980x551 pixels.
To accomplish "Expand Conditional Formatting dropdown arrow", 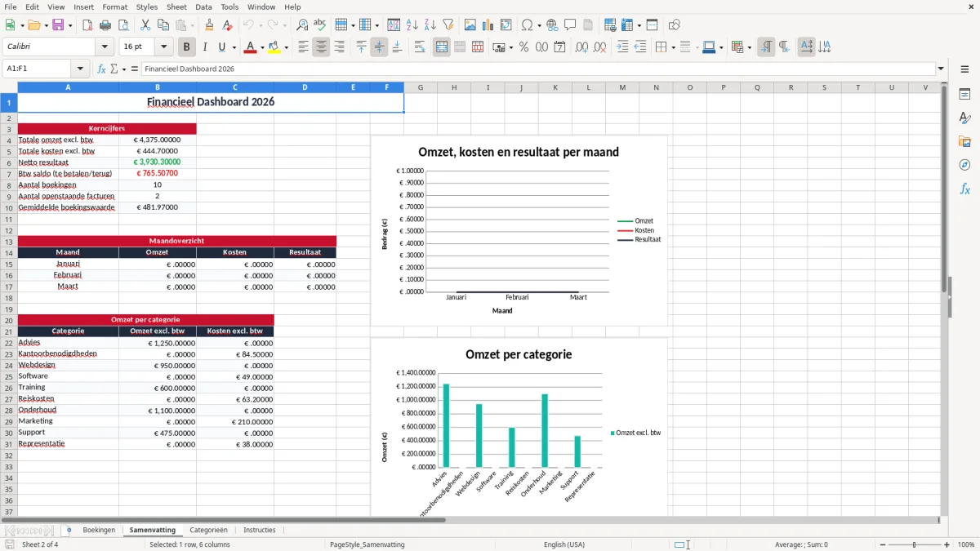I will click(x=749, y=47).
